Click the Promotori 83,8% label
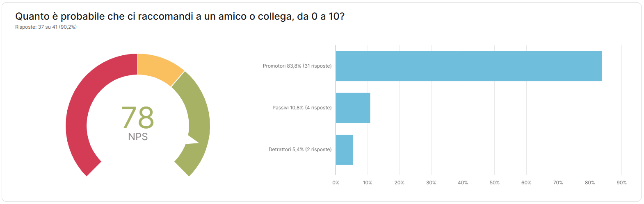 [297, 66]
